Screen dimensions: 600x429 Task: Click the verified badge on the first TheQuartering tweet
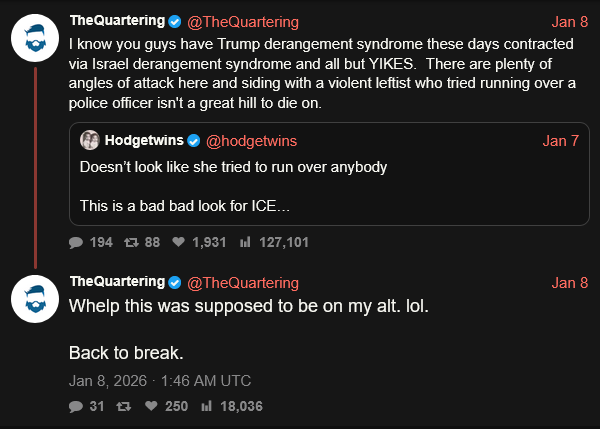[175, 21]
